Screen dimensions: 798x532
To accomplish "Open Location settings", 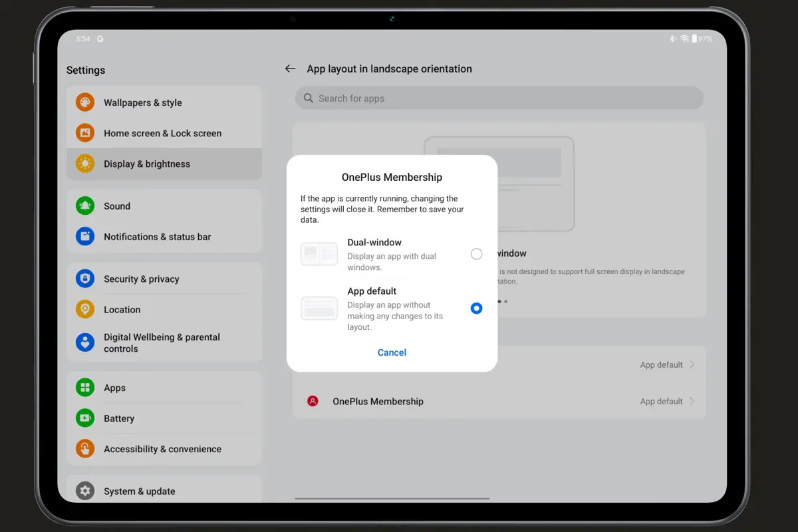I will (164, 310).
